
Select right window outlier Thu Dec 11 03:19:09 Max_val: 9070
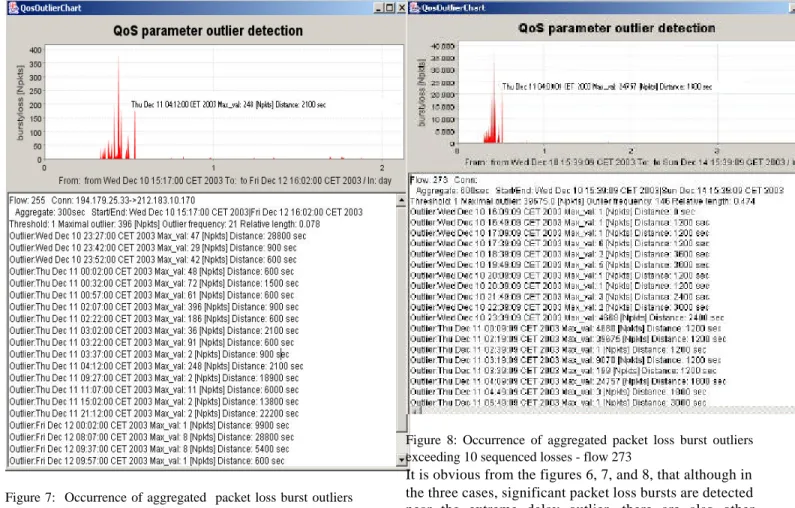565,360
